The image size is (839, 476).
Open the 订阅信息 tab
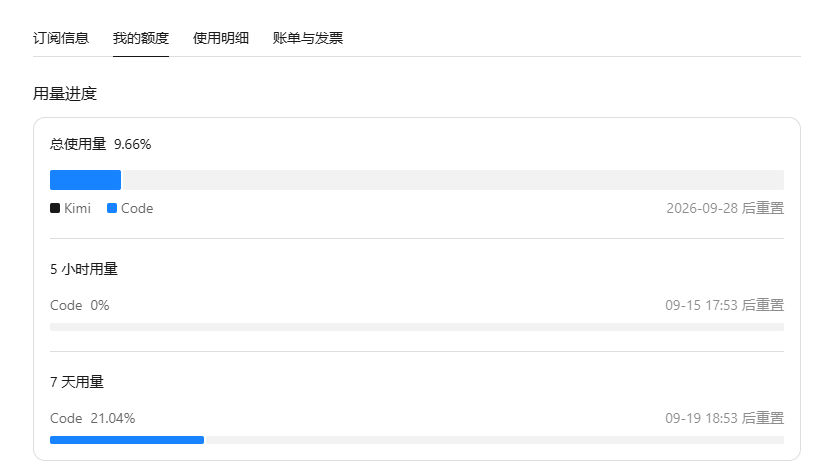click(x=61, y=38)
